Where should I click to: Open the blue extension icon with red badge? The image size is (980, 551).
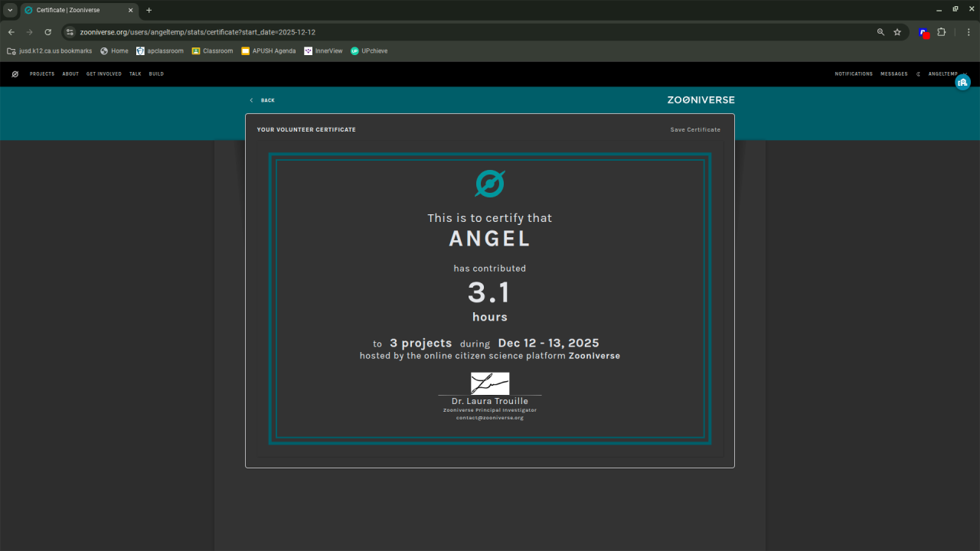[924, 33]
